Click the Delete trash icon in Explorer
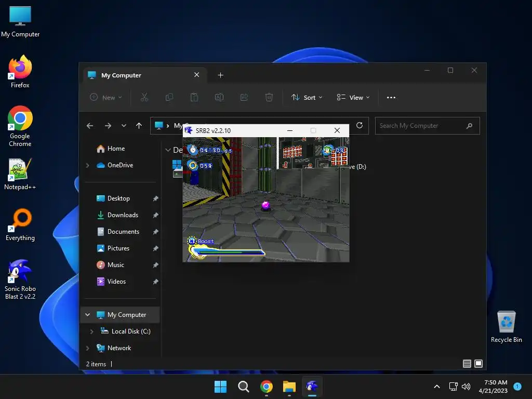This screenshot has width=532, height=399. [269, 97]
